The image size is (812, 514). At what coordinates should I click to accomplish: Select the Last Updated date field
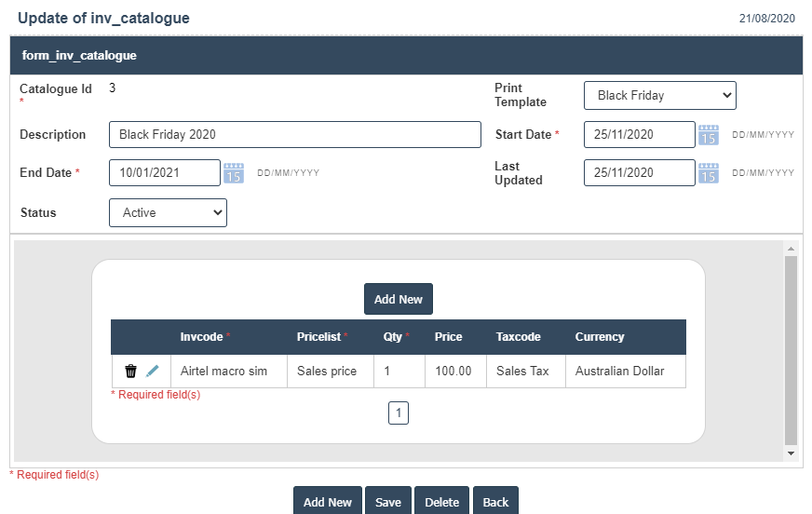639,172
